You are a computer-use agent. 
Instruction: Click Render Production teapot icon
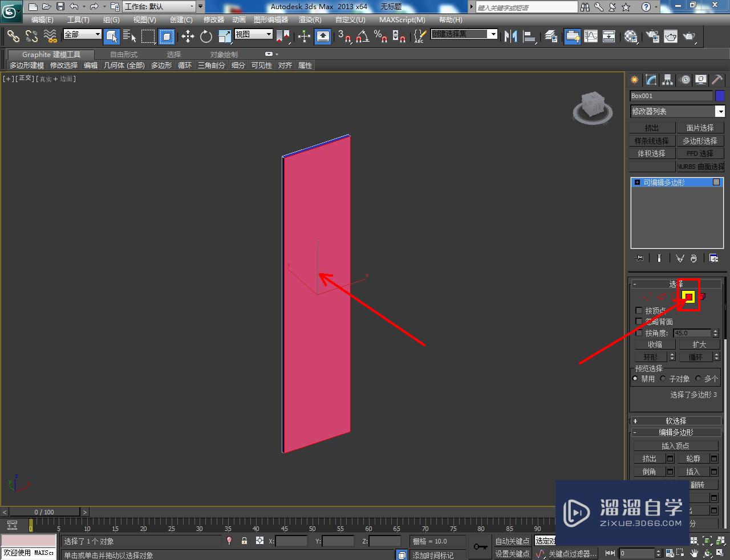(x=689, y=36)
